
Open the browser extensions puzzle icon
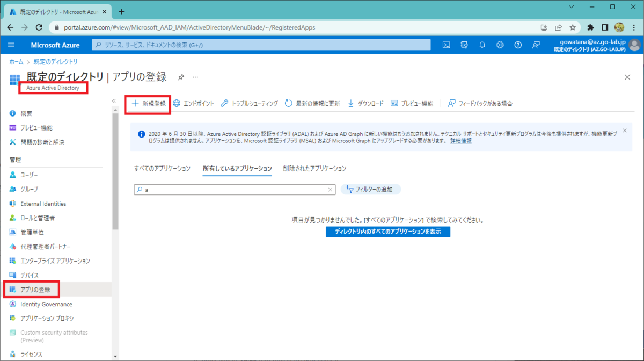[591, 27]
